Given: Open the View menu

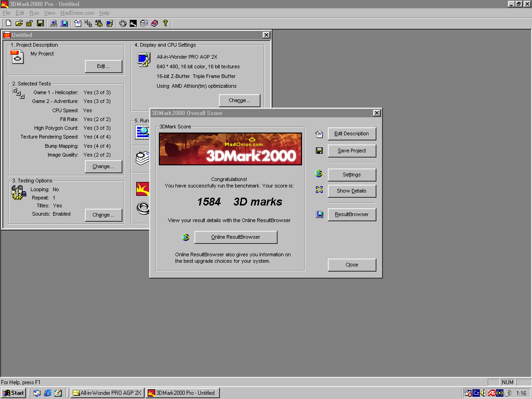Looking at the screenshot, I should click(49, 13).
